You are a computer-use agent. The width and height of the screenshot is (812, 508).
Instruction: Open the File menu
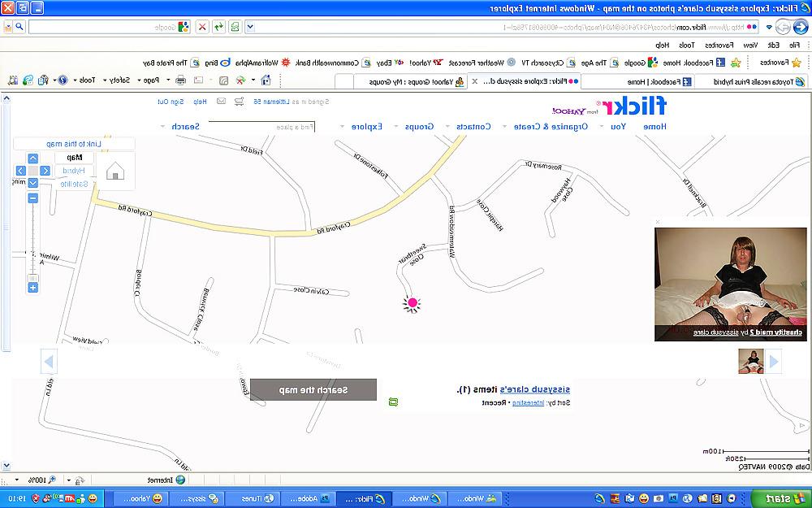(794, 45)
